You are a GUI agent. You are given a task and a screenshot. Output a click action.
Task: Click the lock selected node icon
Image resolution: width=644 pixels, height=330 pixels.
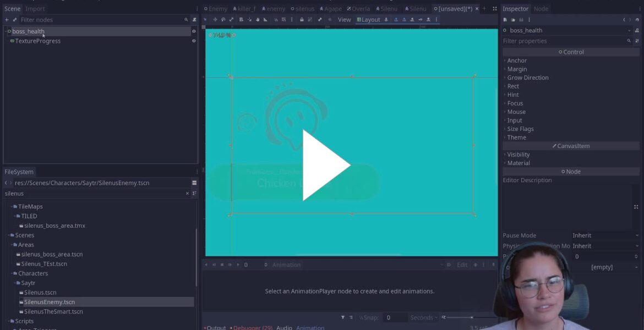point(302,20)
